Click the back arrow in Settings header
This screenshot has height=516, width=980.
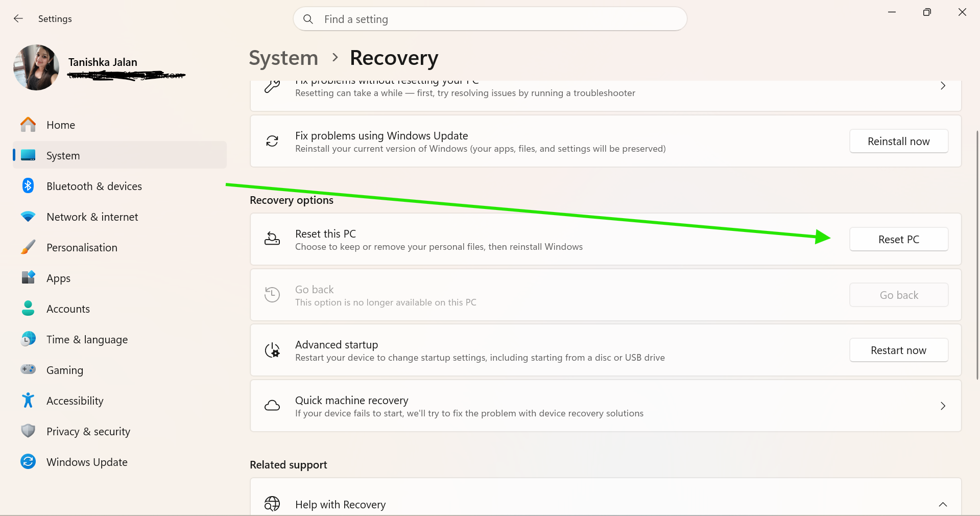(x=18, y=18)
